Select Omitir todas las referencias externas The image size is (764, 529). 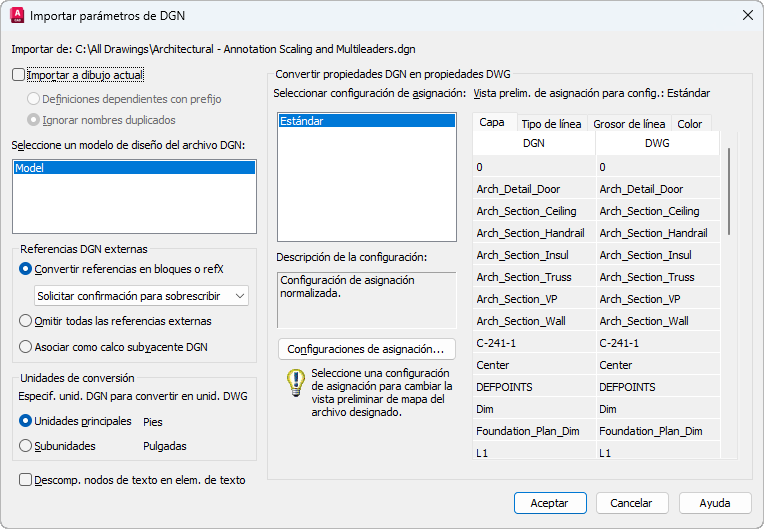tap(26, 321)
